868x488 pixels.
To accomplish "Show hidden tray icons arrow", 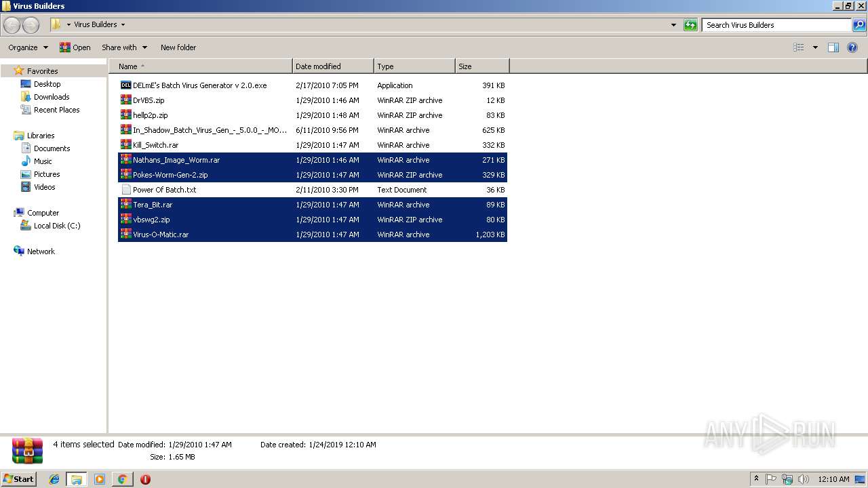I will point(756,479).
